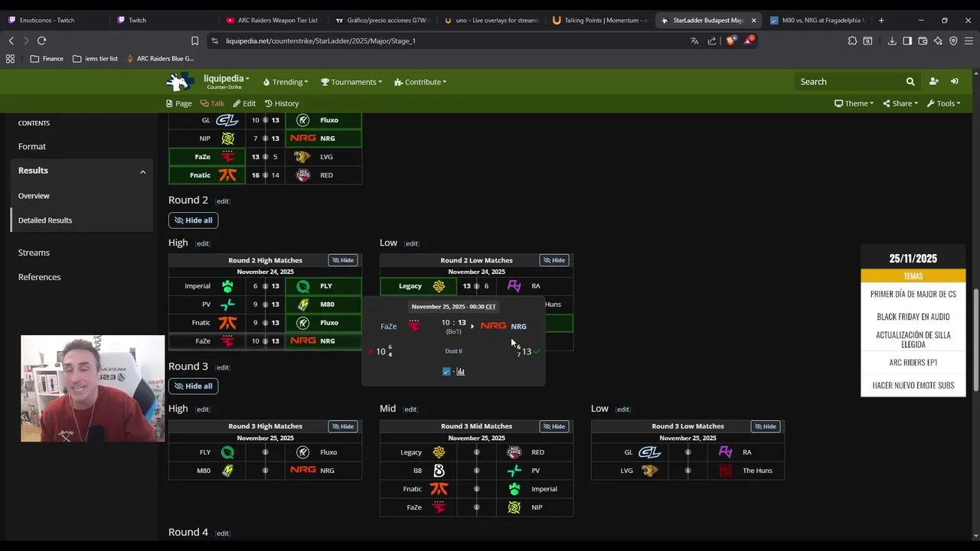Click the search magnifier icon
The width and height of the screenshot is (980, 551).
point(910,82)
